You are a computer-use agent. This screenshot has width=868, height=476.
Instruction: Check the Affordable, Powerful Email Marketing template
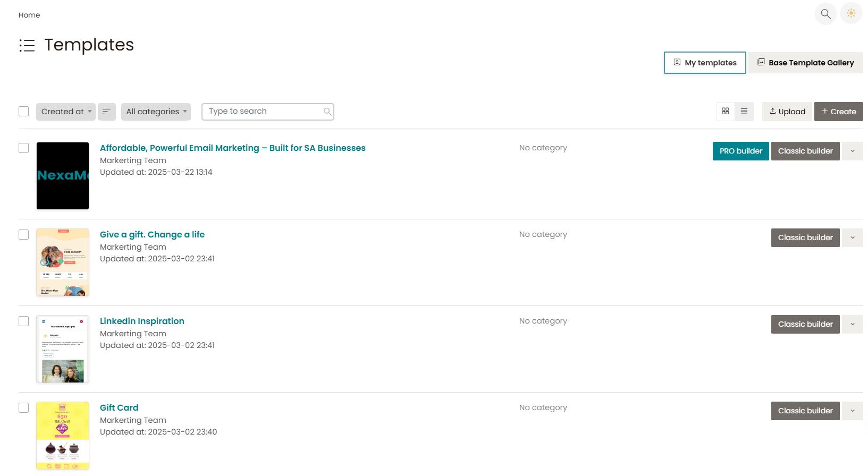tap(23, 148)
